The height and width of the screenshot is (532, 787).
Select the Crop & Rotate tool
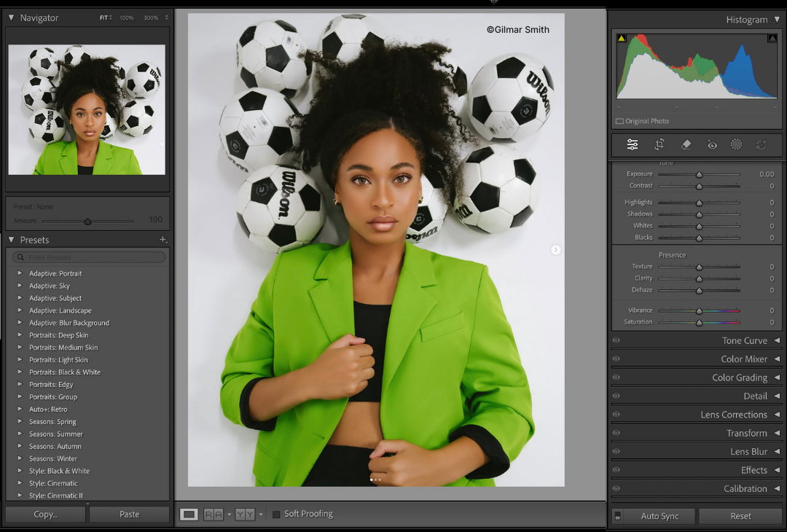point(659,144)
